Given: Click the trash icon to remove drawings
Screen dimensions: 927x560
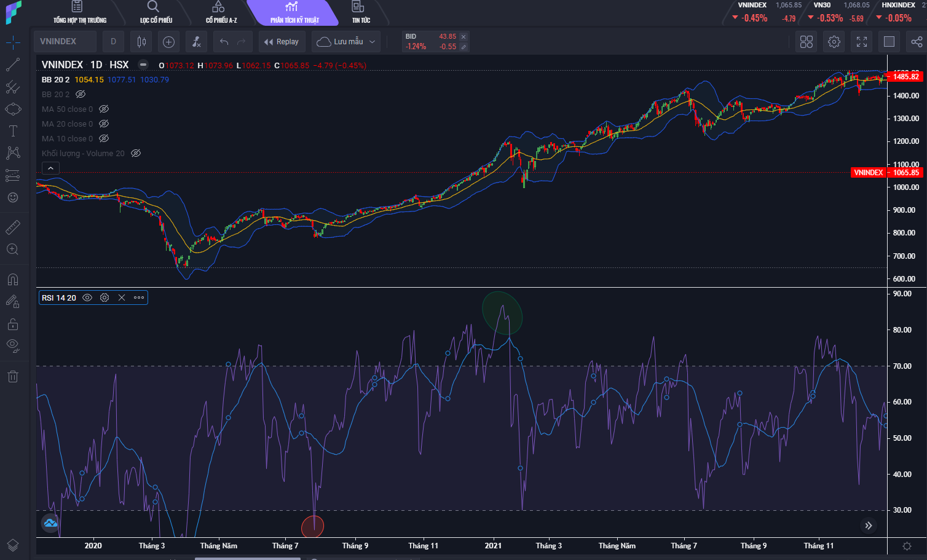Looking at the screenshot, I should pyautogui.click(x=13, y=377).
